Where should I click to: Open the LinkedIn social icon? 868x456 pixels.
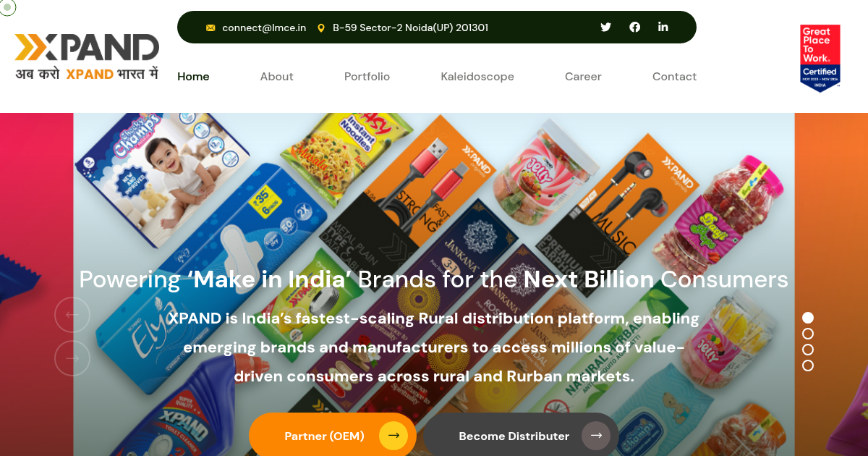point(663,27)
